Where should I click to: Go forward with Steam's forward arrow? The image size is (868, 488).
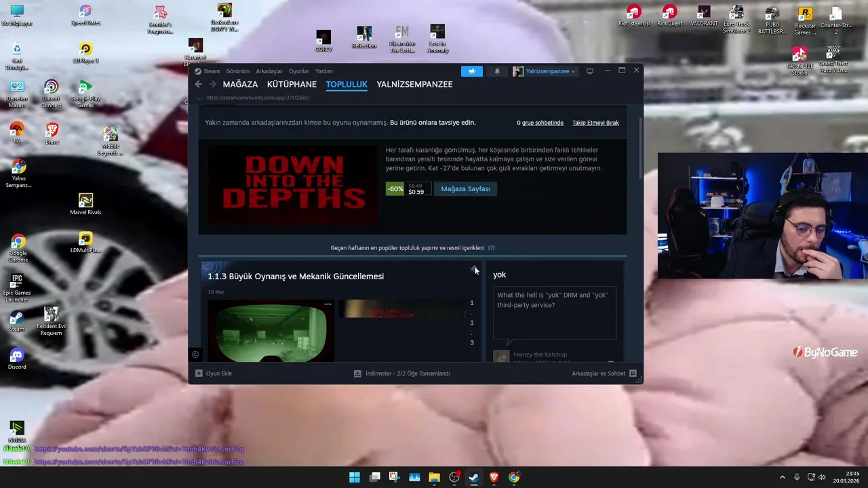coord(212,84)
